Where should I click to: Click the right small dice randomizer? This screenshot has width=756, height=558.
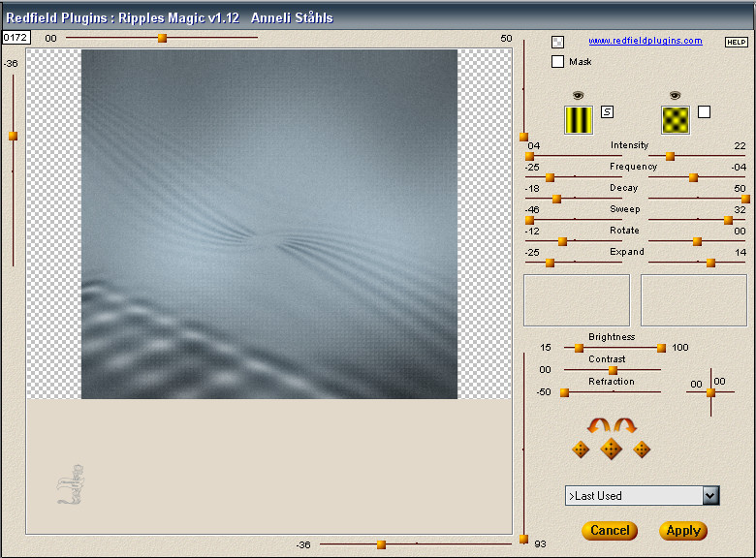tap(642, 449)
